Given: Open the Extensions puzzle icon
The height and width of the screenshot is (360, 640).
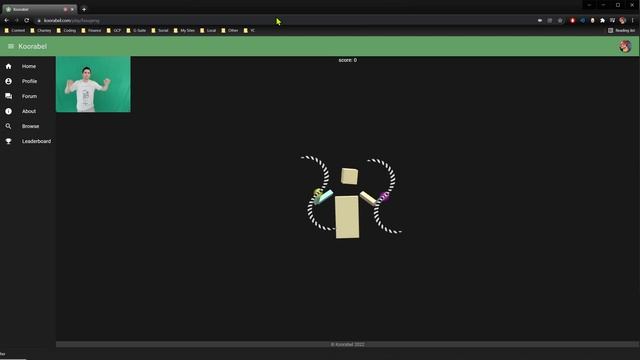Looking at the screenshot, I should click(602, 20).
